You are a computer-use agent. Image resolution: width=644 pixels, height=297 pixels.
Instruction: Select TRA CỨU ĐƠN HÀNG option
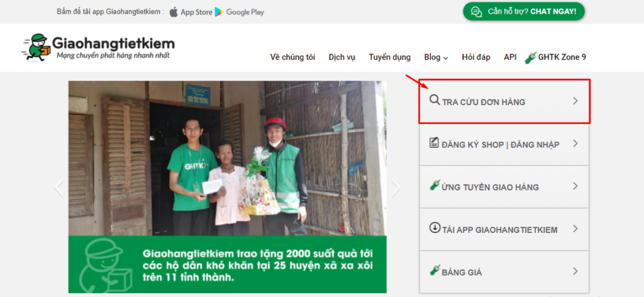[x=504, y=101]
